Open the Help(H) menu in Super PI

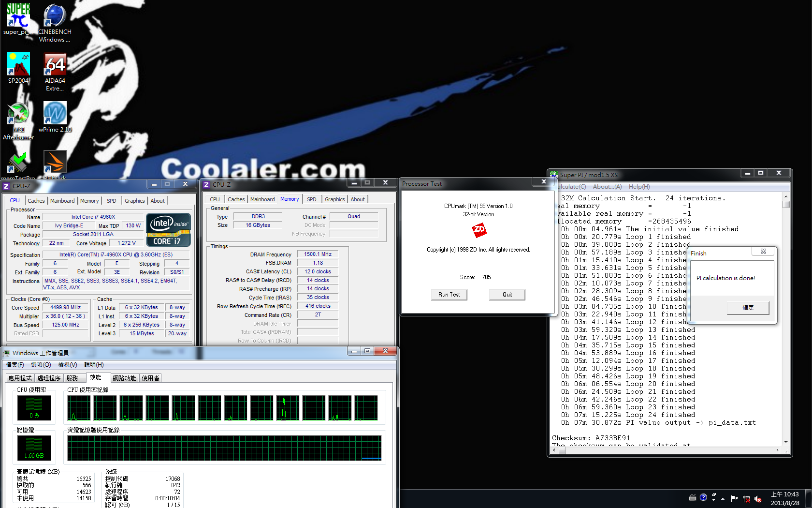639,187
